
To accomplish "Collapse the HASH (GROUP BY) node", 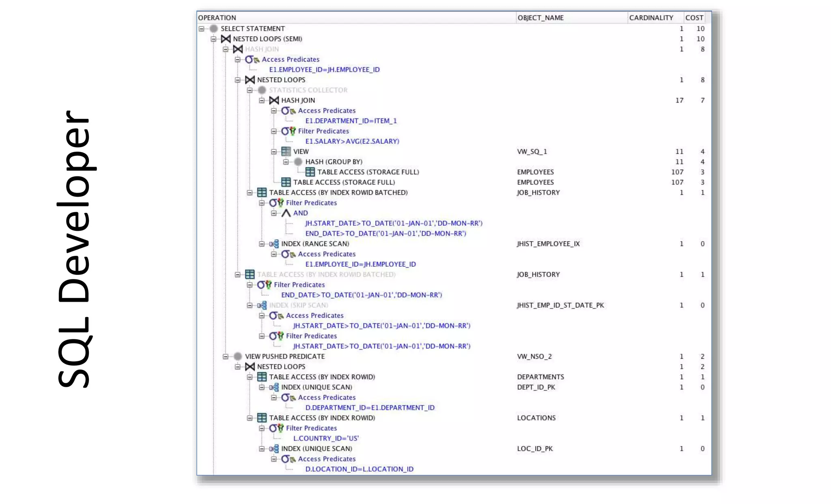I will pyautogui.click(x=286, y=162).
